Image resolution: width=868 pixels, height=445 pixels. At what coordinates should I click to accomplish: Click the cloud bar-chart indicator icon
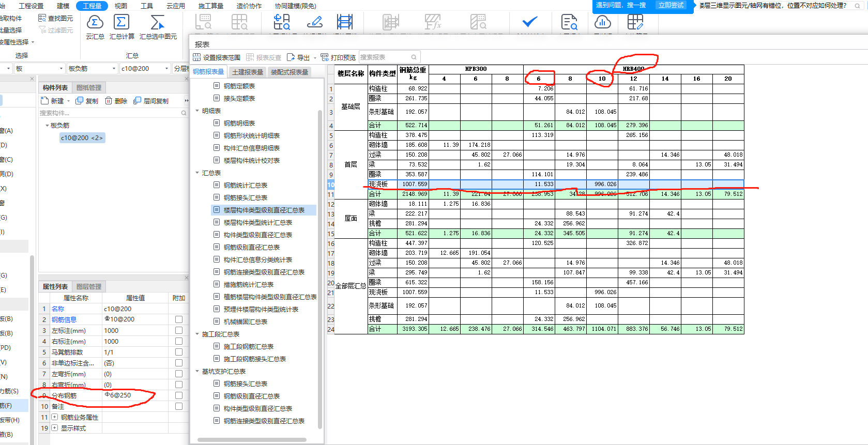point(603,22)
